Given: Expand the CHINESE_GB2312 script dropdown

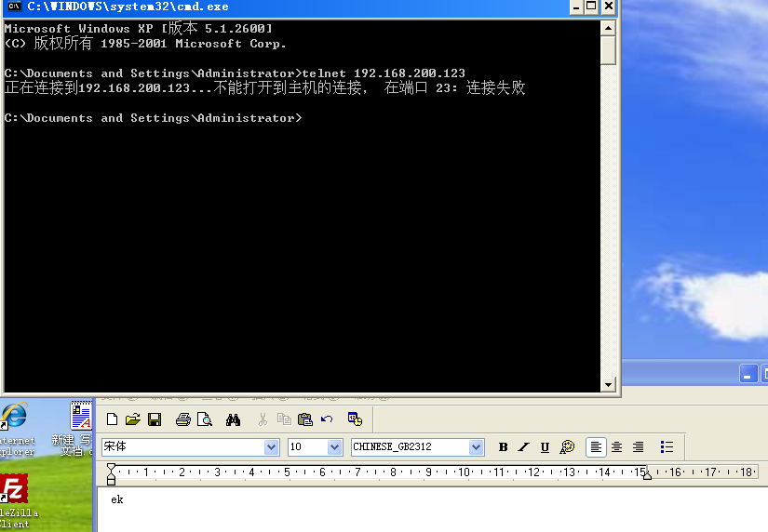Looking at the screenshot, I should (476, 446).
